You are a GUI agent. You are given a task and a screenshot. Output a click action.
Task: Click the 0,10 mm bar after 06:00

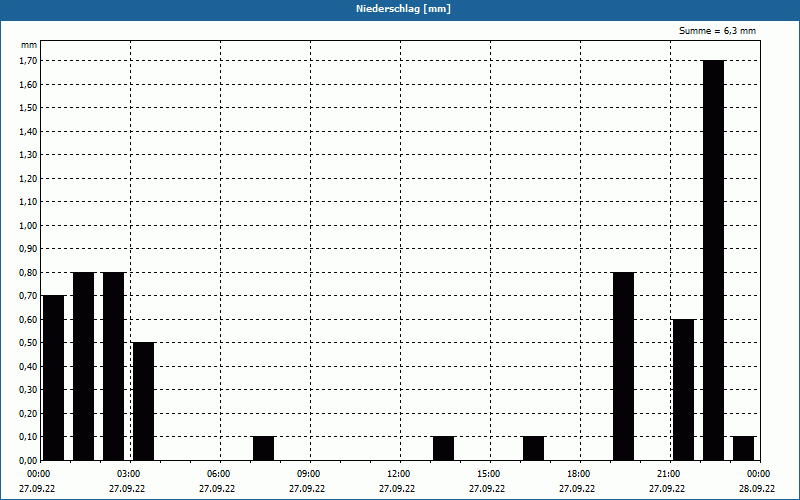(x=263, y=448)
